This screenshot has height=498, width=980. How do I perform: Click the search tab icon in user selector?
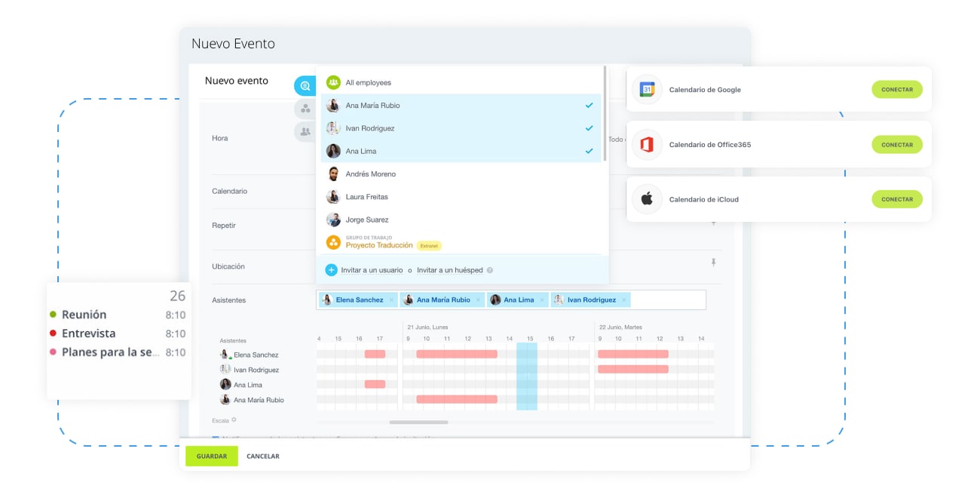[305, 86]
